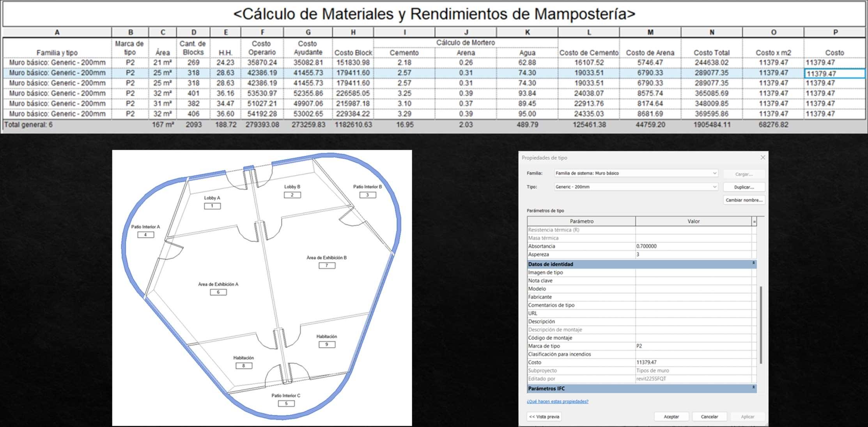
Task: Open the Familia dropdown list
Action: (714, 173)
